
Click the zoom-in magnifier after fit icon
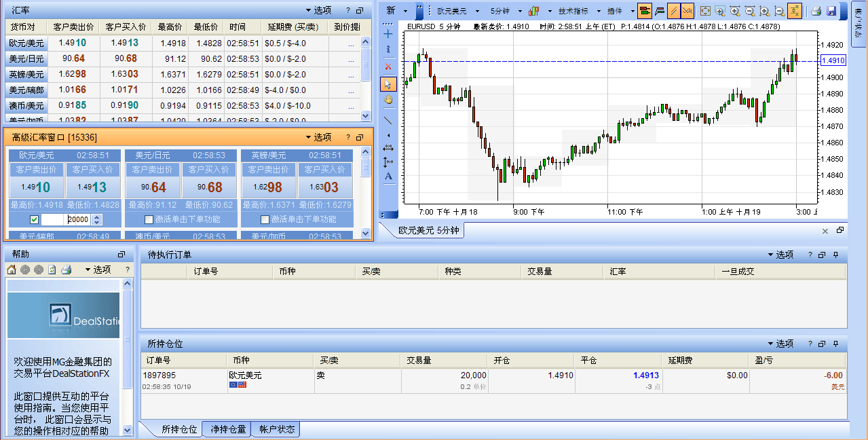pos(720,11)
